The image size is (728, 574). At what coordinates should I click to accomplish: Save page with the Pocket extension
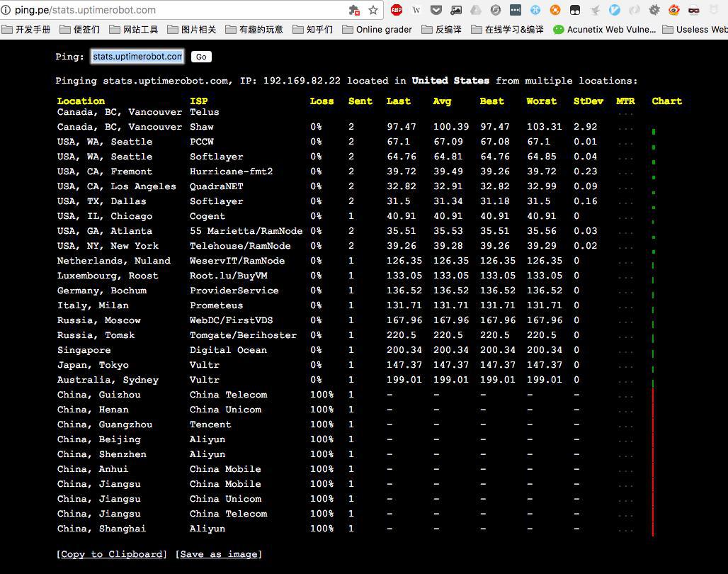436,10
